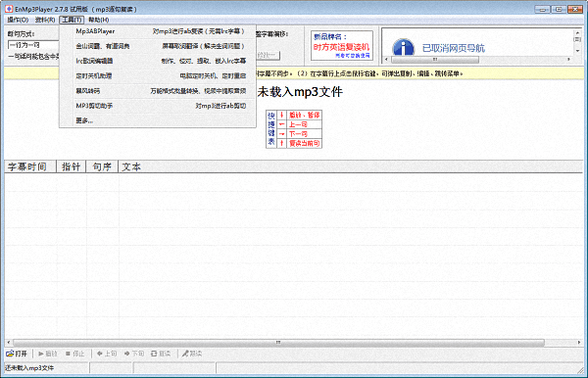Click the subtitle list's horizontal scrollbar thumb
588x378 pixels.
click(x=278, y=343)
